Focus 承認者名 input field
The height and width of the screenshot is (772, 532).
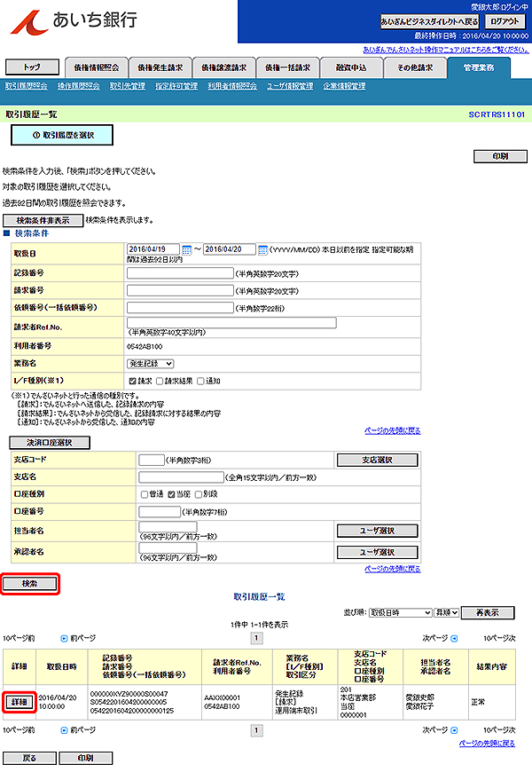168,548
